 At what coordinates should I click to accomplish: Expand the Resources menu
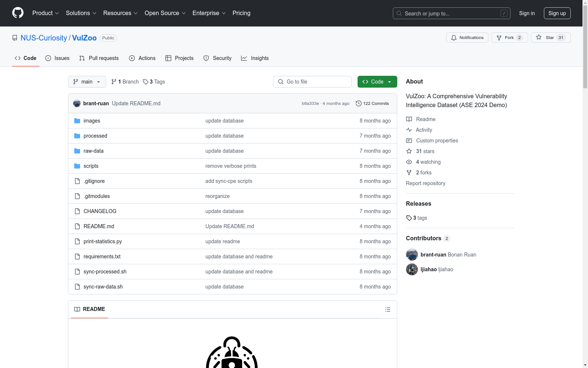[121, 13]
